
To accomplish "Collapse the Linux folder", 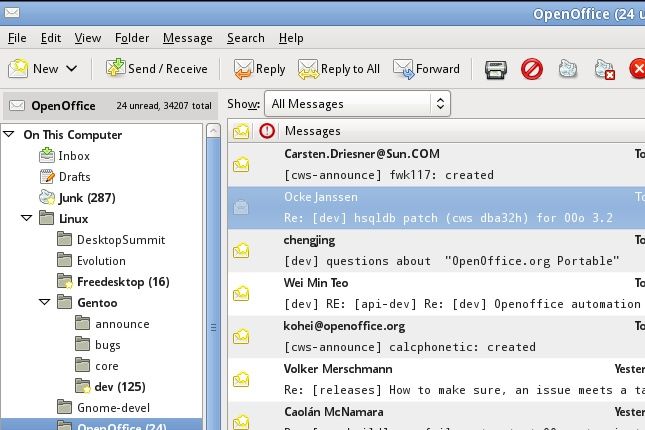I will (x=27, y=218).
